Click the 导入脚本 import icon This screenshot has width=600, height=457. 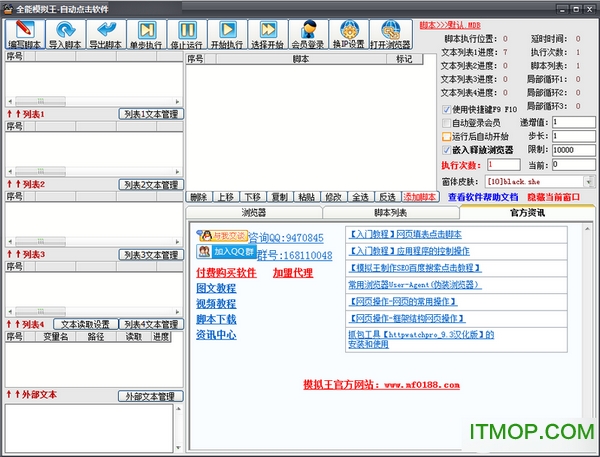(x=65, y=34)
